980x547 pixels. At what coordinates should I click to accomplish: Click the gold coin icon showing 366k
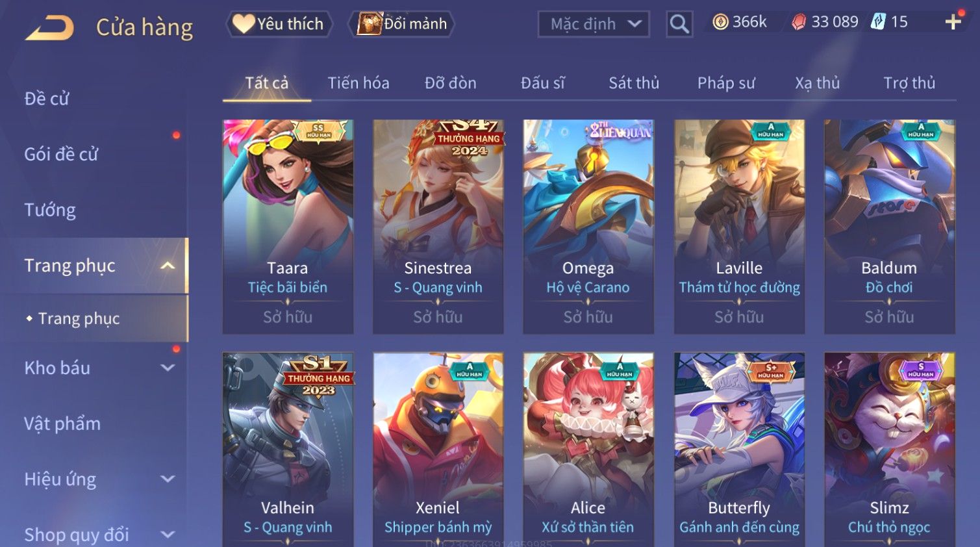[720, 22]
